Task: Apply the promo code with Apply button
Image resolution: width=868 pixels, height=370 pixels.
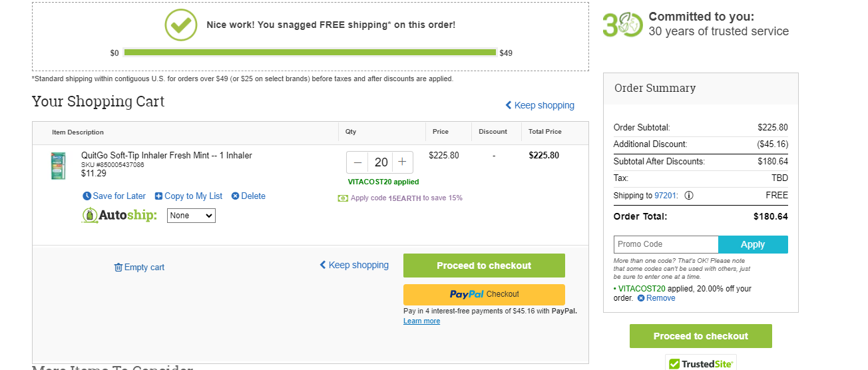Action: click(753, 244)
